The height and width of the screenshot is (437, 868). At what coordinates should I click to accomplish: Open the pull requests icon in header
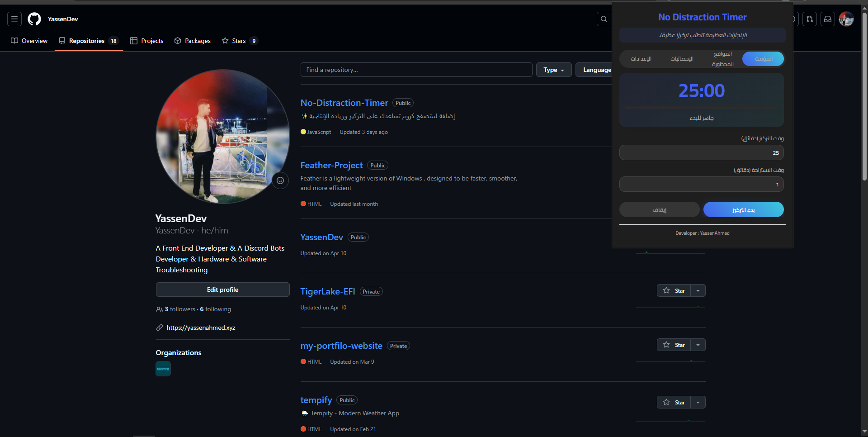[x=810, y=19]
